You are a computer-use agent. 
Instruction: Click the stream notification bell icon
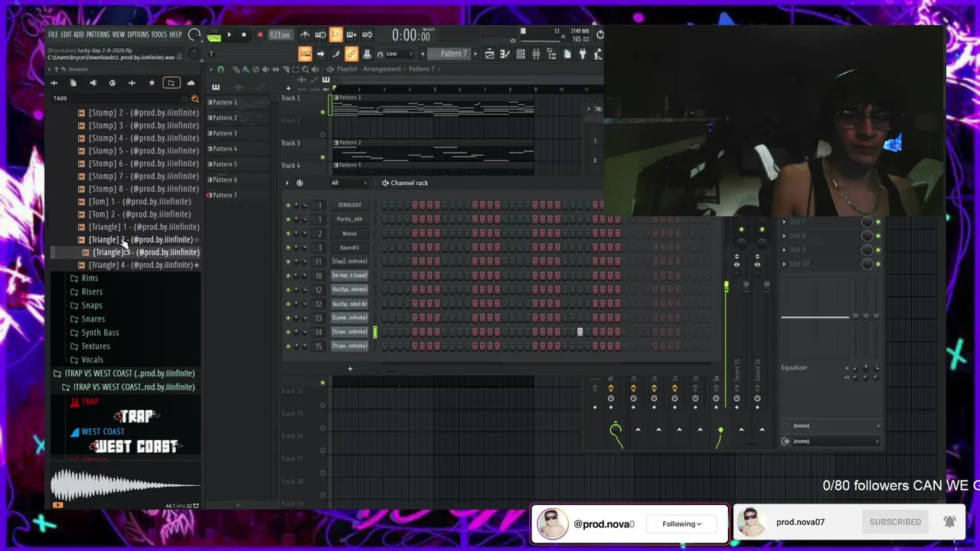949,522
